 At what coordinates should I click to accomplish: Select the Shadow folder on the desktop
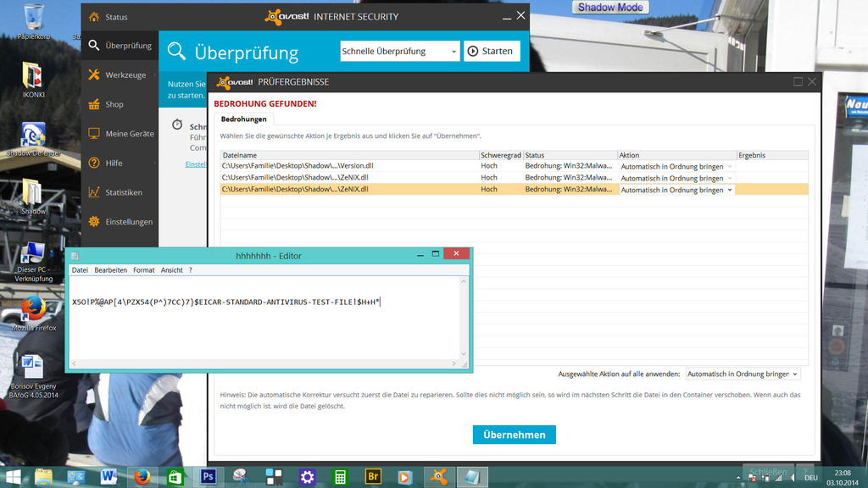33,197
